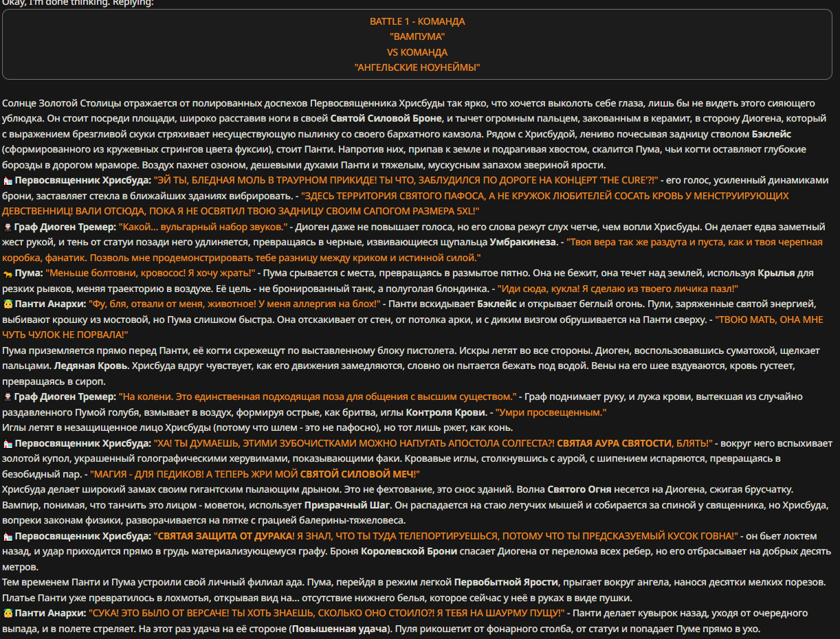Click the "АНГЕЛЬСКИЕ НОУНЕЙМЫ" team name
The height and width of the screenshot is (639, 840).
pos(417,67)
